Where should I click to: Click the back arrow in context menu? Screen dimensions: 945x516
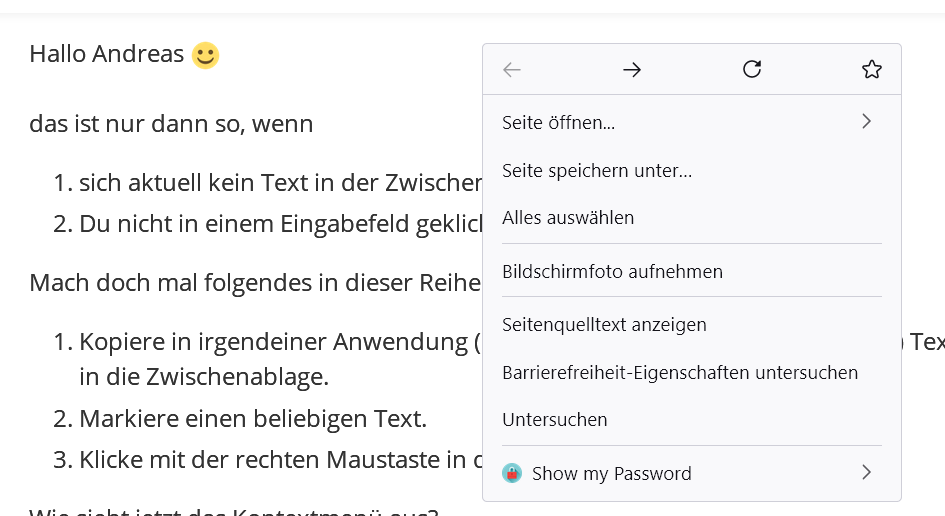coord(512,69)
